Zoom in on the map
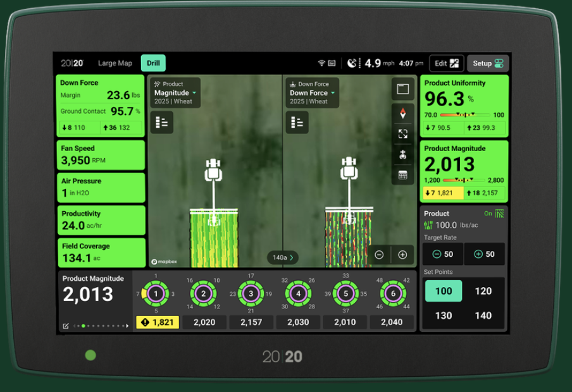Image resolution: width=572 pixels, height=392 pixels. click(x=402, y=255)
